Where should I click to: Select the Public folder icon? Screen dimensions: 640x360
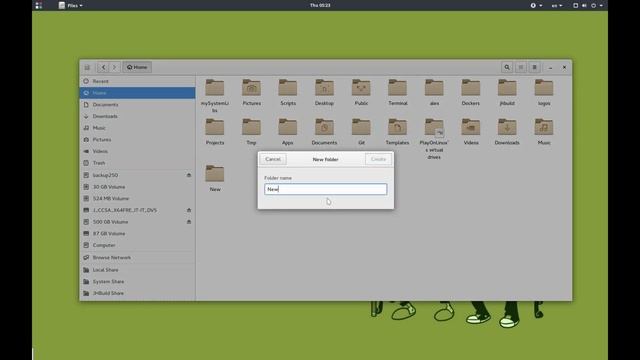tap(361, 88)
